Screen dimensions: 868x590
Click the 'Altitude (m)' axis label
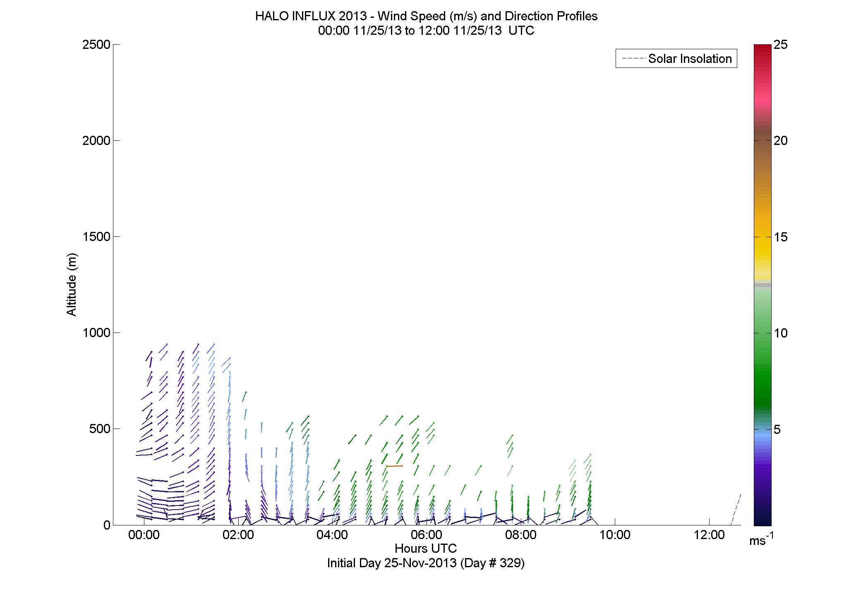pos(72,284)
